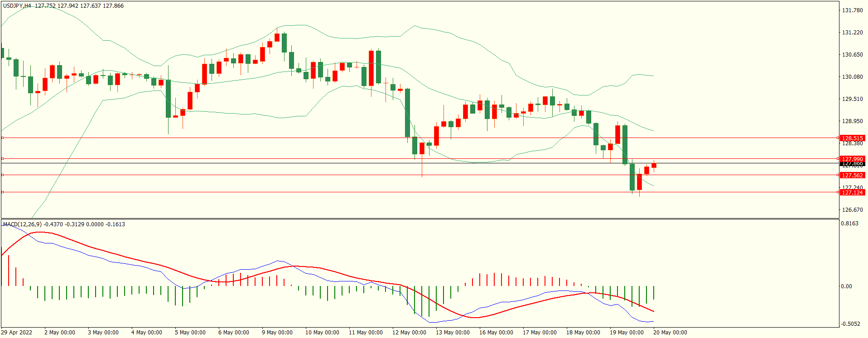
Task: Click the 29 Apr 2022 date label
Action: pyautogui.click(x=17, y=332)
